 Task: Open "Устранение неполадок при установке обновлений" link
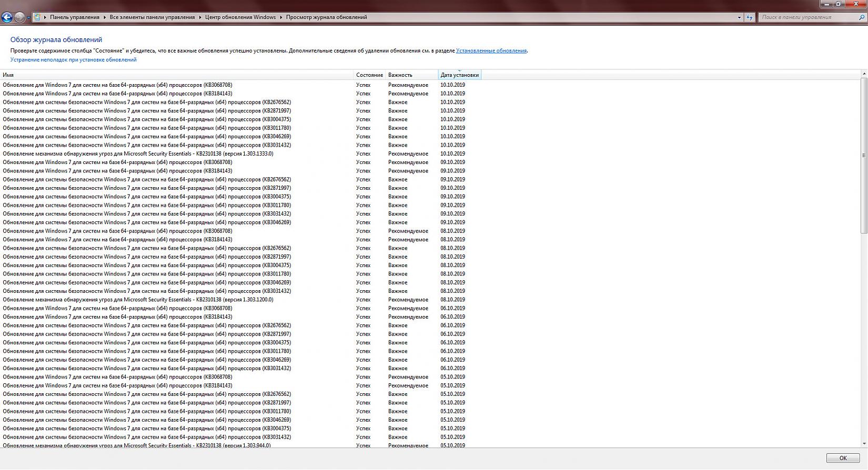73,60
